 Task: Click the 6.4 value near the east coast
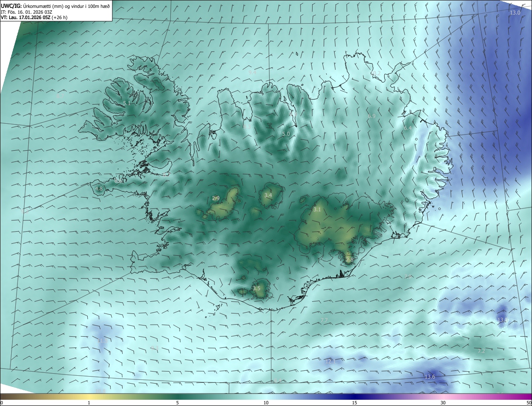click(408, 128)
